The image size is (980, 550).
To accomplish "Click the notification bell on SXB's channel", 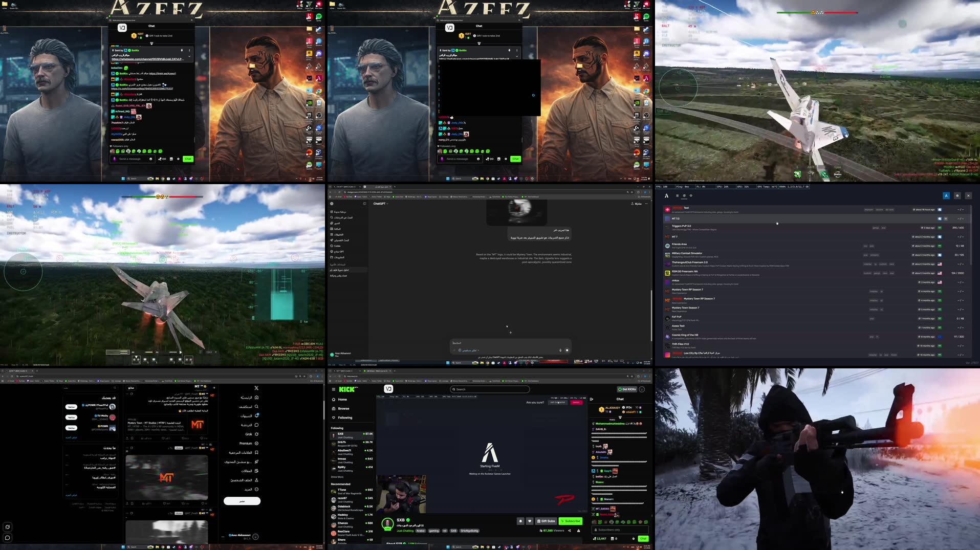I will coord(520,521).
